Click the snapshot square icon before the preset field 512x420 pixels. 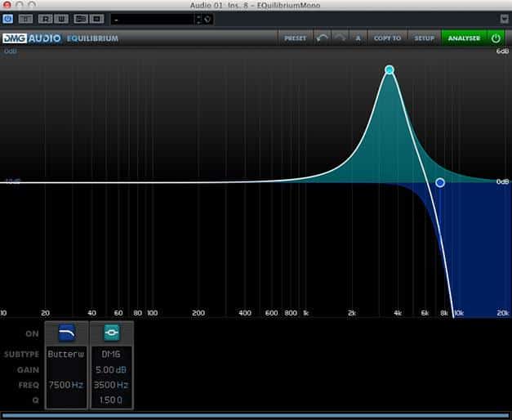click(97, 19)
